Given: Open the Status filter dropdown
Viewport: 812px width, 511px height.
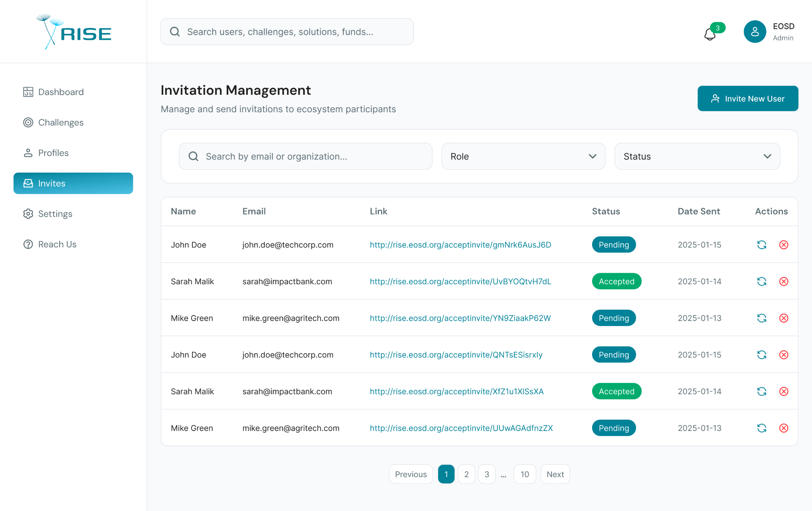Looking at the screenshot, I should 697,157.
